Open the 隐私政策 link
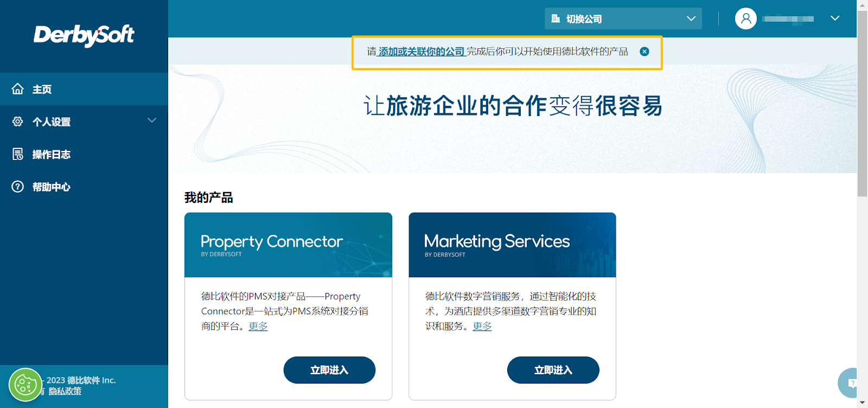 tap(65, 391)
